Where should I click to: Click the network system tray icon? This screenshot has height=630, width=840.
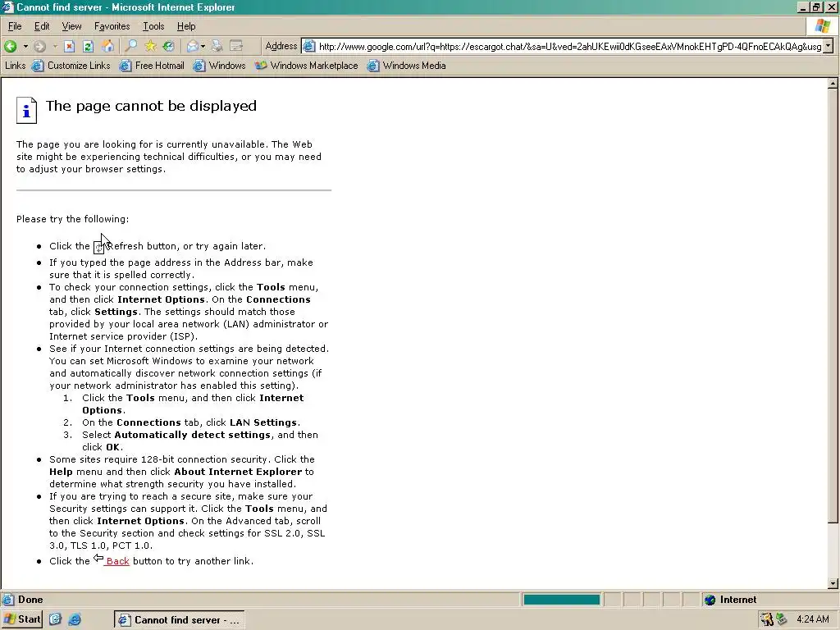[782, 619]
